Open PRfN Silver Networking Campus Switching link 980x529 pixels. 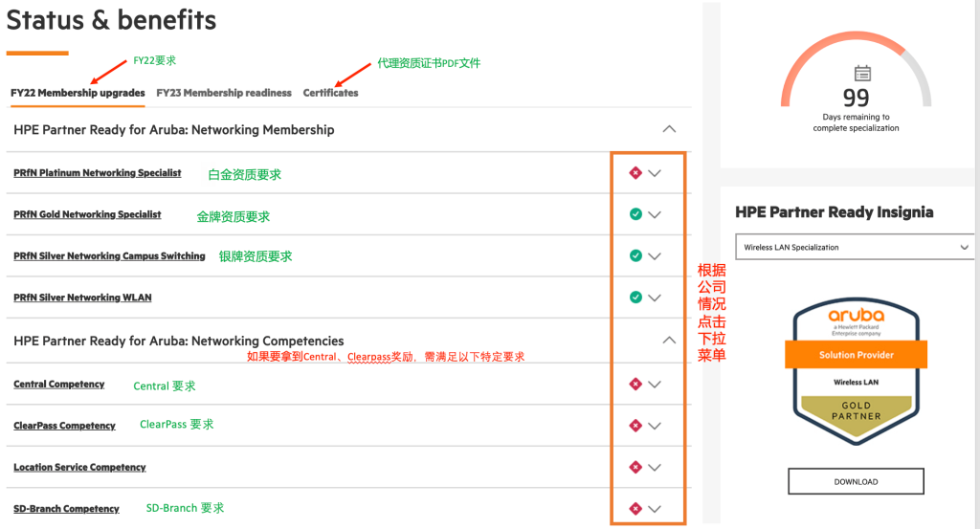coord(109,256)
